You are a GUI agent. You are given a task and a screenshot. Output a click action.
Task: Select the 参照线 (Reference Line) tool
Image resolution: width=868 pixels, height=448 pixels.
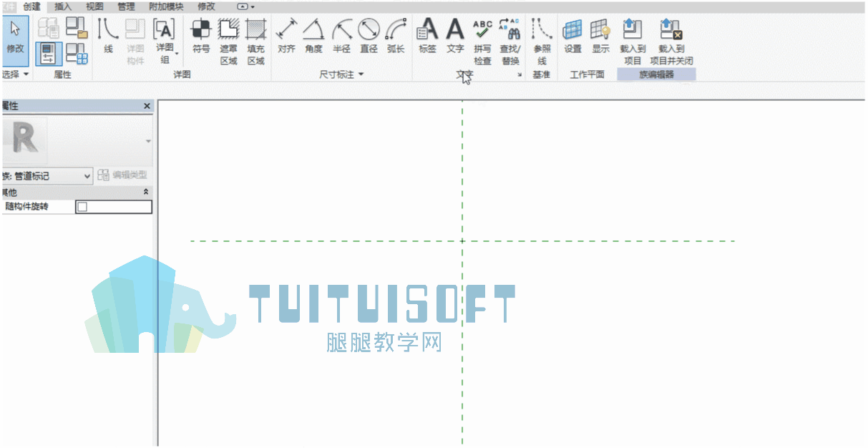coord(542,42)
